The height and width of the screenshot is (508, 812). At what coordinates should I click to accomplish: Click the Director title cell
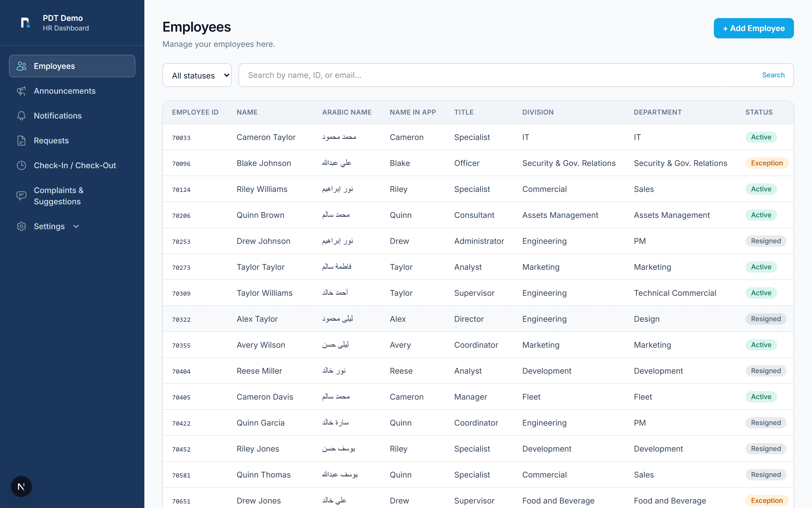click(469, 319)
